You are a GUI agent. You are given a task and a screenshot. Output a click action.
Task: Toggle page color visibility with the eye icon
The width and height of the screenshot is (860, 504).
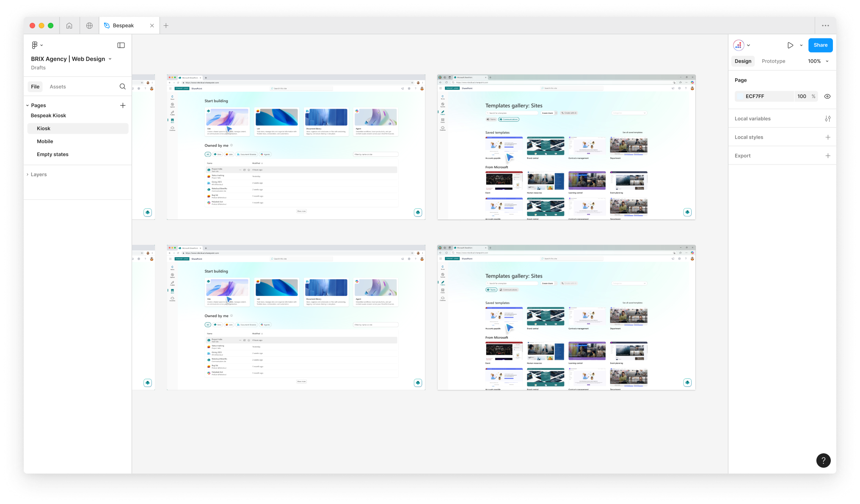827,96
